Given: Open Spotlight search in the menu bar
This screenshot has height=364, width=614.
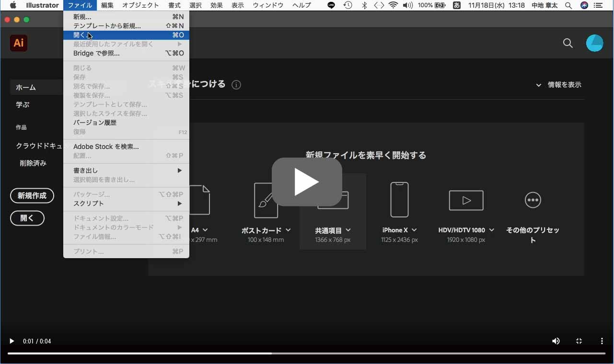Looking at the screenshot, I should pos(568,5).
